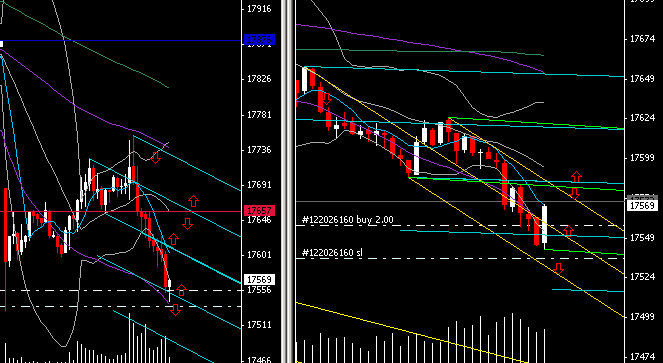Click 17524 on right price scale
663x363 pixels.
643,277
